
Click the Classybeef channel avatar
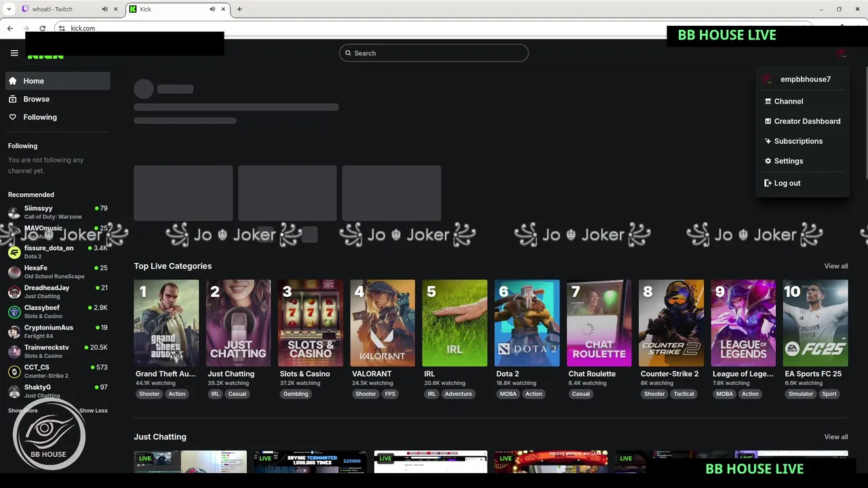point(14,312)
